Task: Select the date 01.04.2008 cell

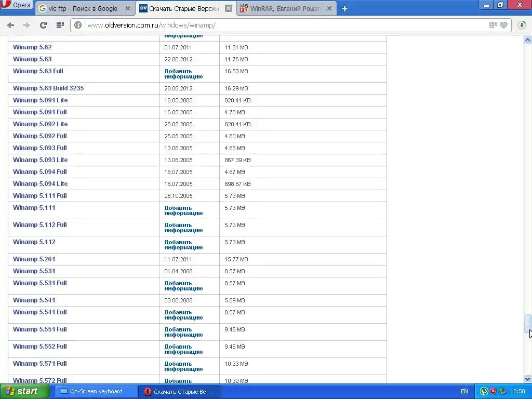Action: [178, 271]
